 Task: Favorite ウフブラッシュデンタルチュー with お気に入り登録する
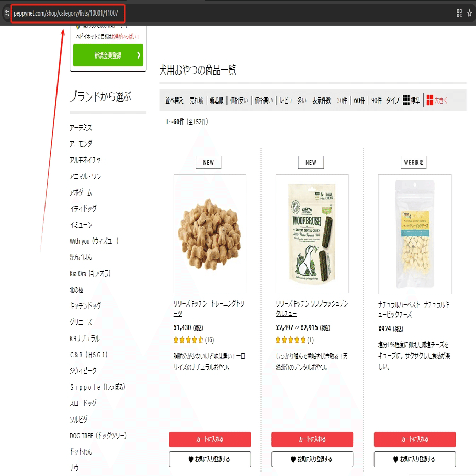coord(312,459)
